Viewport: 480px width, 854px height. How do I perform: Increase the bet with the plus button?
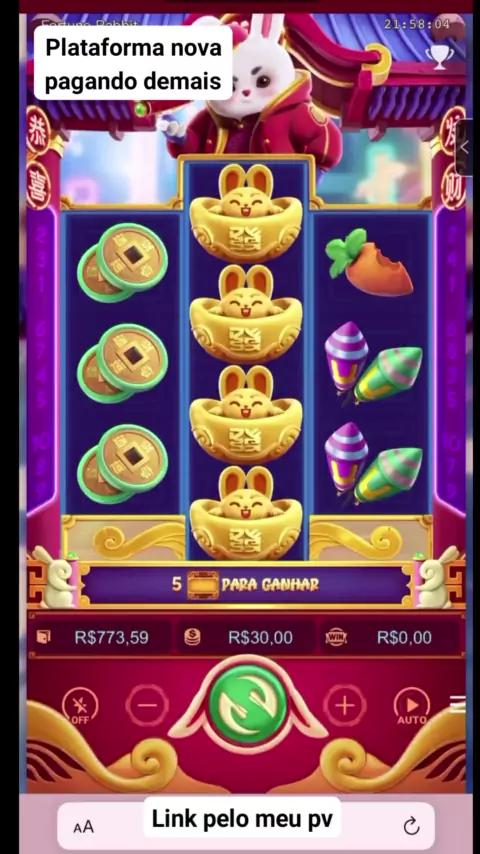(x=344, y=705)
